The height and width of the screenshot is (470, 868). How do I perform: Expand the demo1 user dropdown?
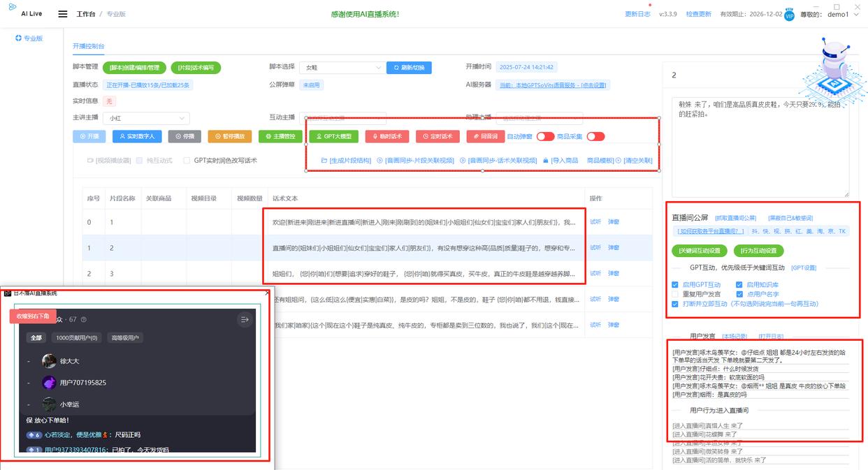click(842, 14)
